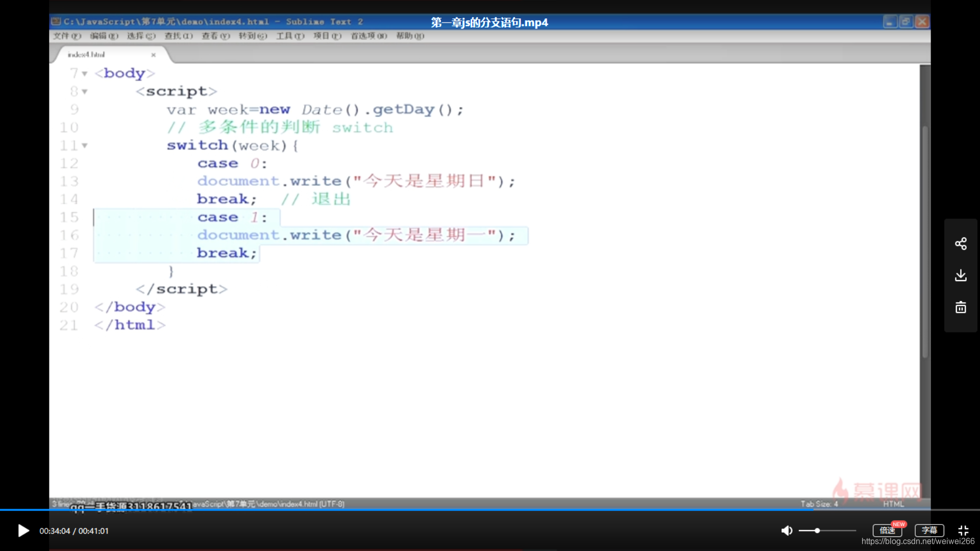Collapse the body fold arrow on line 7

[x=85, y=74]
